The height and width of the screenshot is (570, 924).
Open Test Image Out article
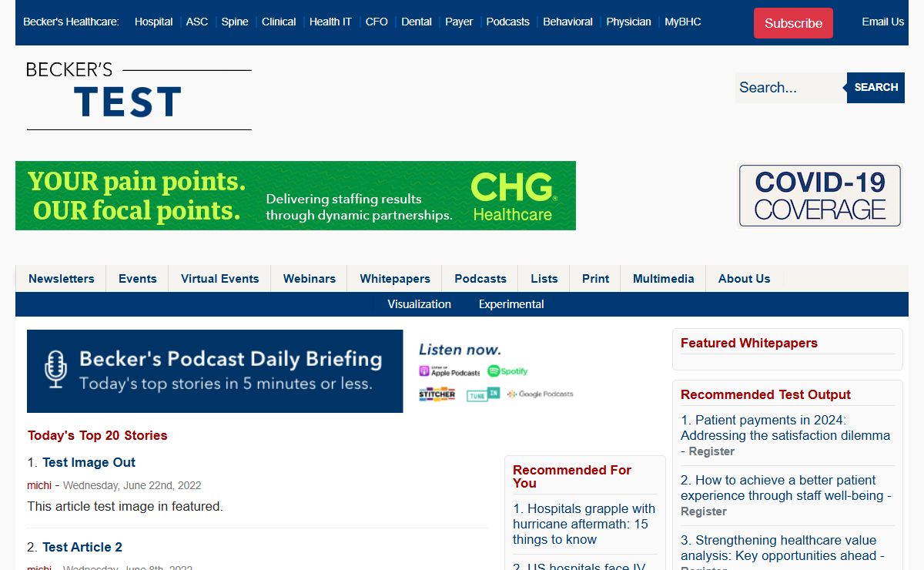coord(89,462)
